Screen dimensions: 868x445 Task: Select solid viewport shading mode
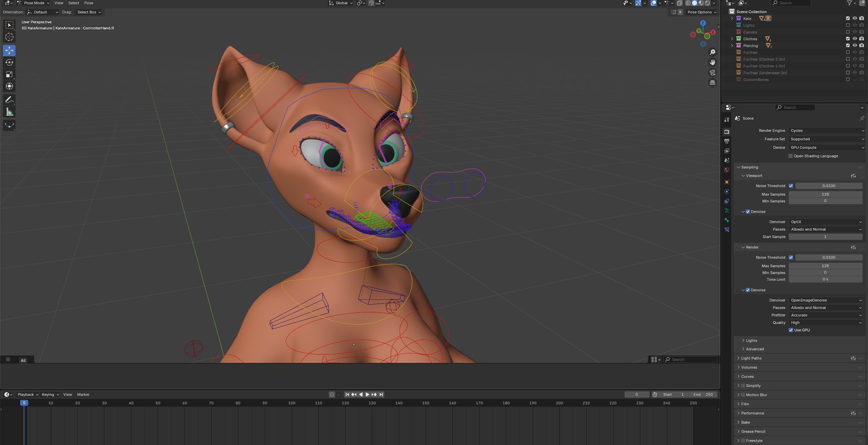pos(694,3)
